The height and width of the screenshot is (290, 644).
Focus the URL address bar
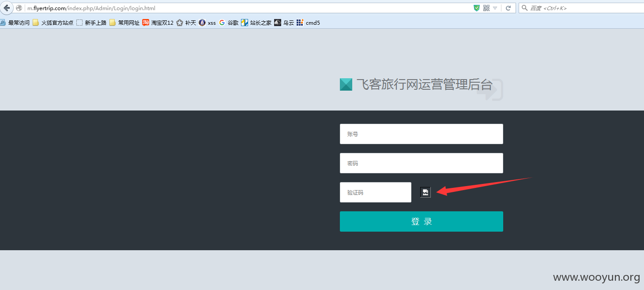point(247,8)
